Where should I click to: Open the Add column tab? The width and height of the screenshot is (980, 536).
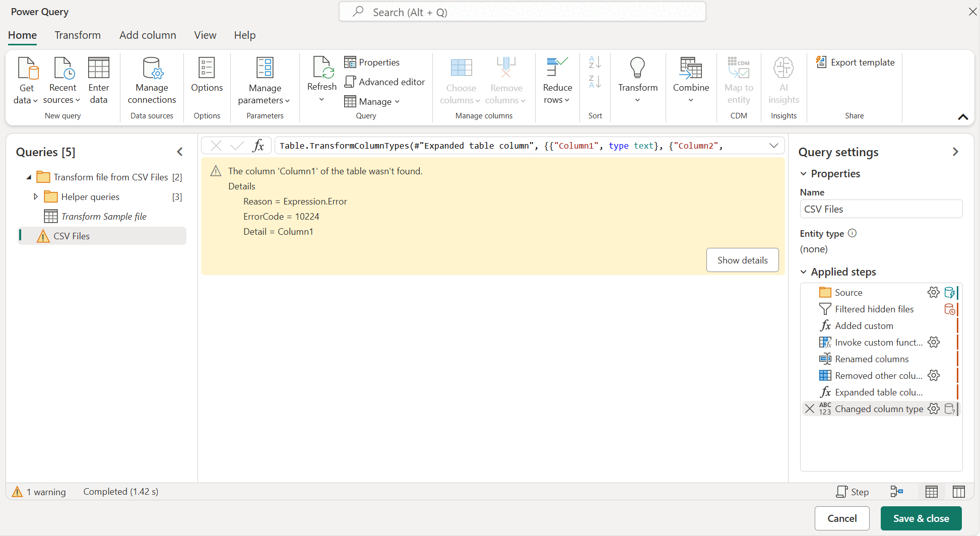click(x=148, y=35)
